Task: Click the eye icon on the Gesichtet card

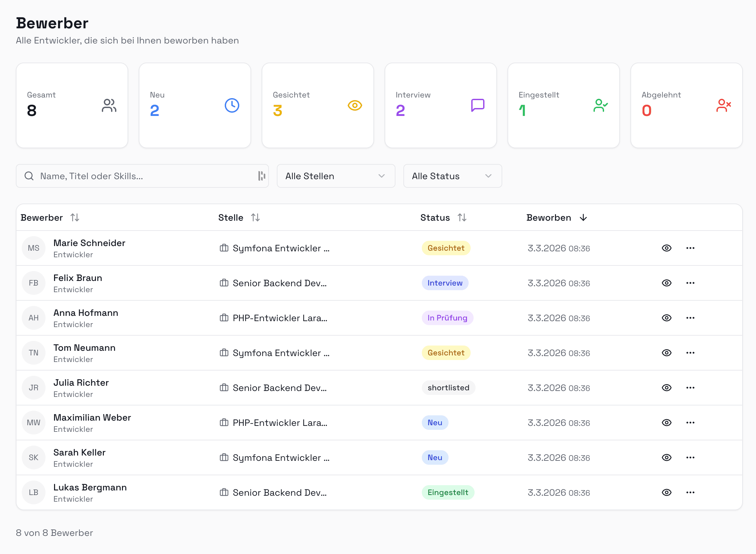Action: [355, 105]
